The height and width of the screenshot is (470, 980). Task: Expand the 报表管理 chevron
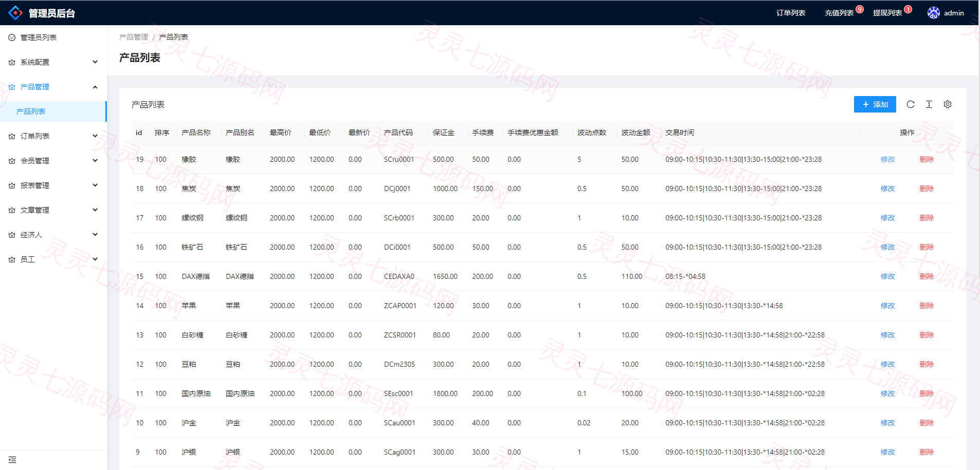(95, 185)
